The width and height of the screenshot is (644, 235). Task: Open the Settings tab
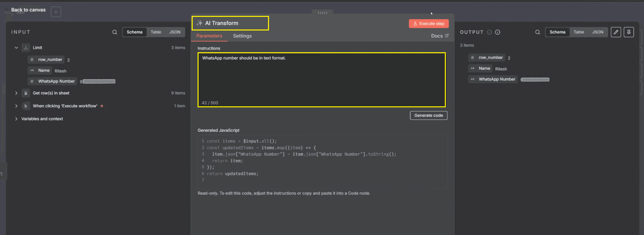(242, 36)
